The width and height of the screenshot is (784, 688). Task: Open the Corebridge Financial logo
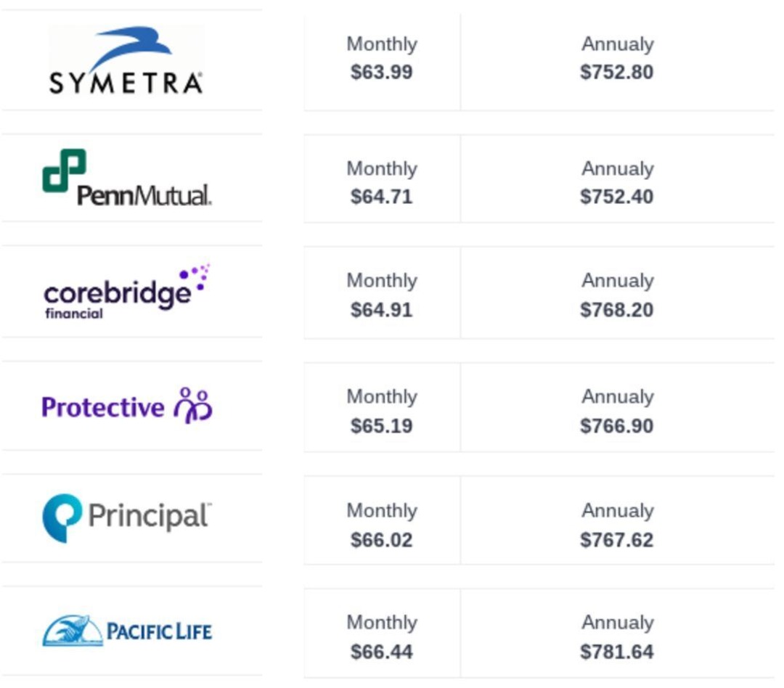(x=127, y=292)
